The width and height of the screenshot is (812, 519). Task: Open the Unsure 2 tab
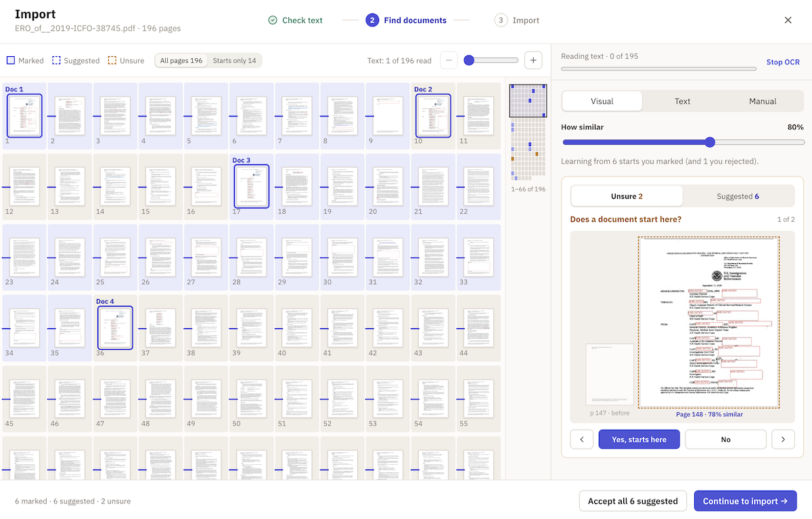pos(627,196)
